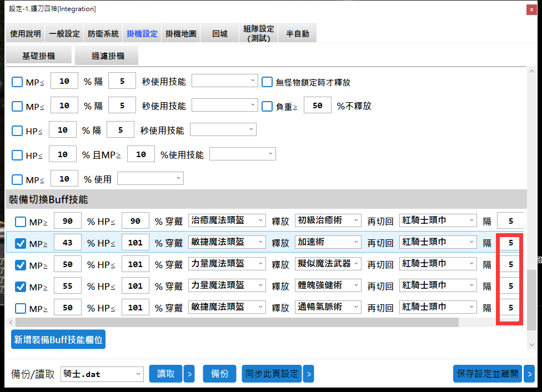Open 敏捷魔法頭盔 dropdown in 通暢氣脈術 row
Screen dimensions: 542x392
click(227, 307)
